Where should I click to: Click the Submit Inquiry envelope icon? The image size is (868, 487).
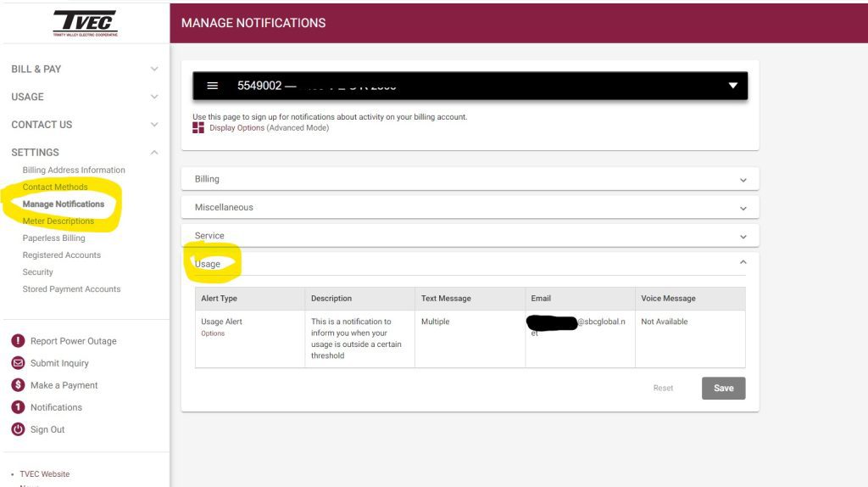(18, 363)
